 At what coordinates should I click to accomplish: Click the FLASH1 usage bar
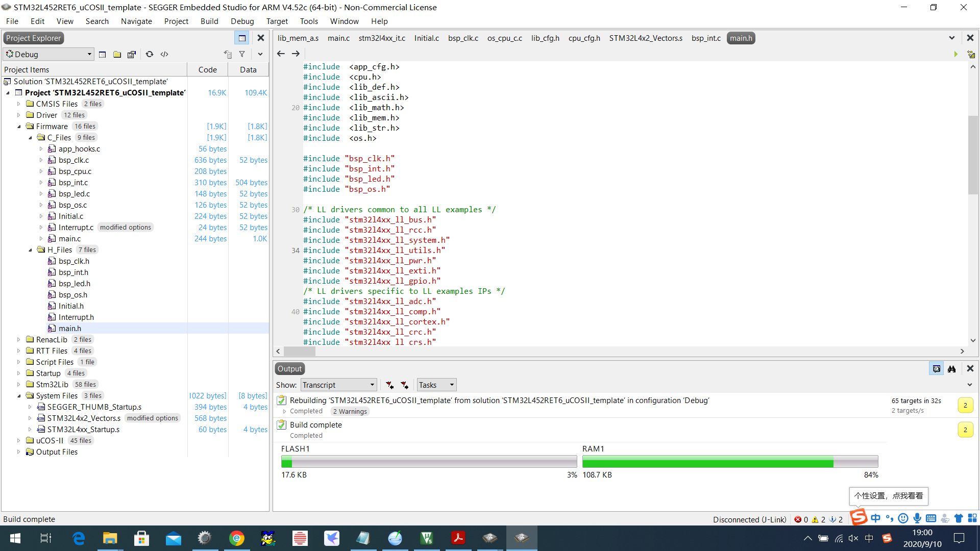tap(429, 462)
